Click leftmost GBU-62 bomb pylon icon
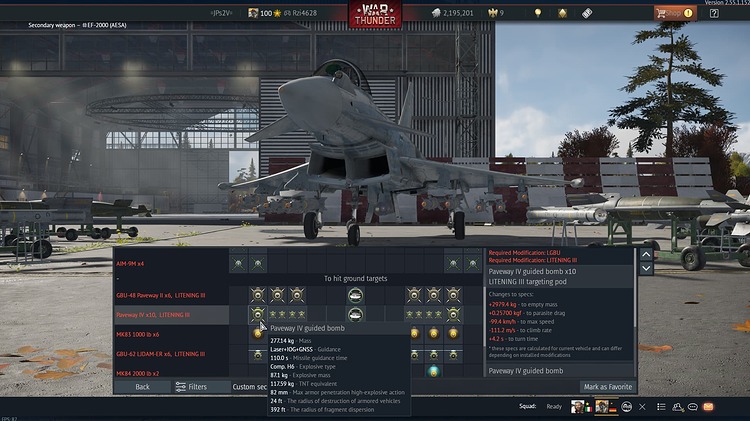Viewport: 750px width, 421px height. pos(258,355)
